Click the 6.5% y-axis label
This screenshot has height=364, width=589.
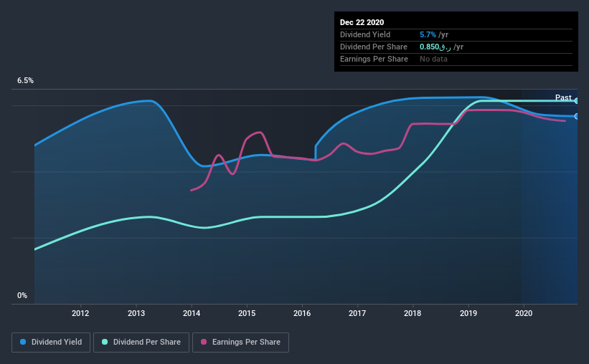(25, 80)
